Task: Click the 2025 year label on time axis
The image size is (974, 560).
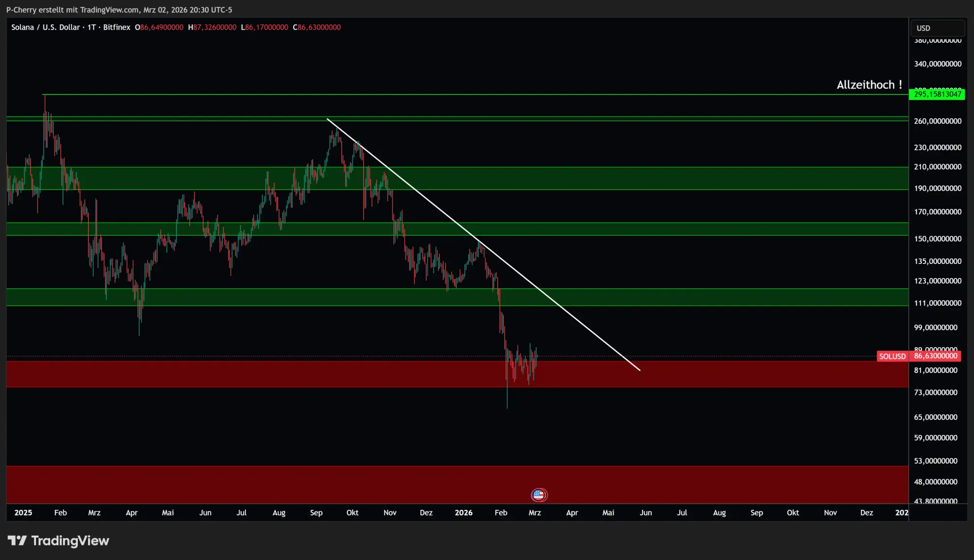Action: click(x=23, y=512)
